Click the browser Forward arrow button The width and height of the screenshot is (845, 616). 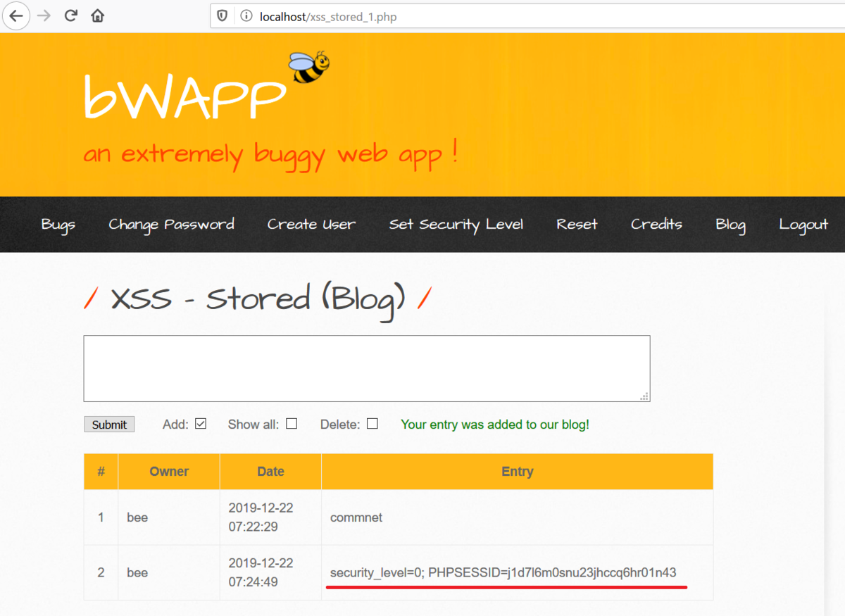coord(44,15)
